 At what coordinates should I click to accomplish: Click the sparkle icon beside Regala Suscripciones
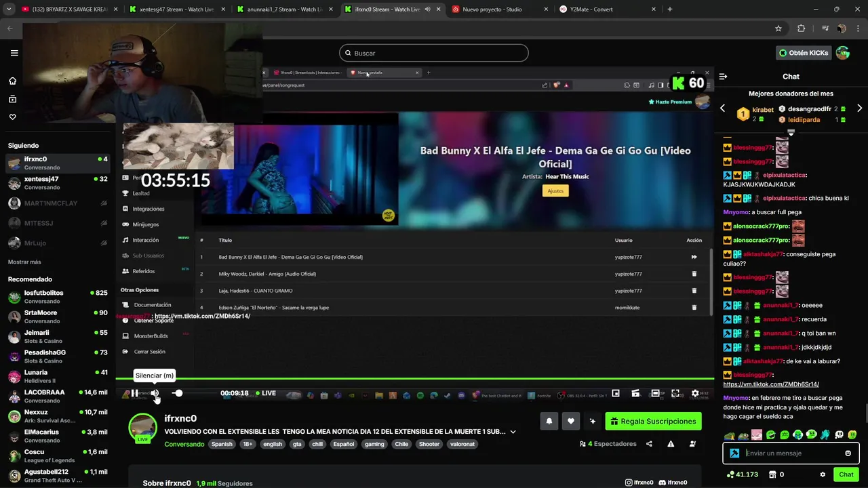point(592,421)
